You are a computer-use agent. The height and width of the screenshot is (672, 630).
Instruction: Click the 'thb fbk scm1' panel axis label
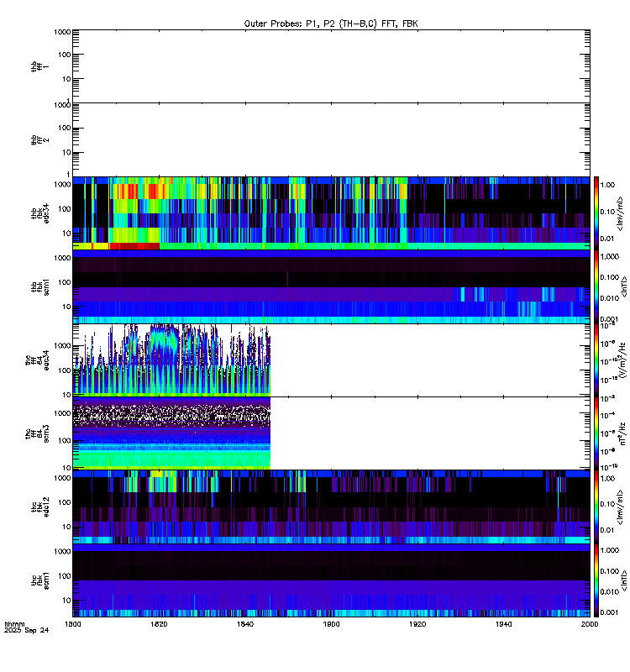40,286
